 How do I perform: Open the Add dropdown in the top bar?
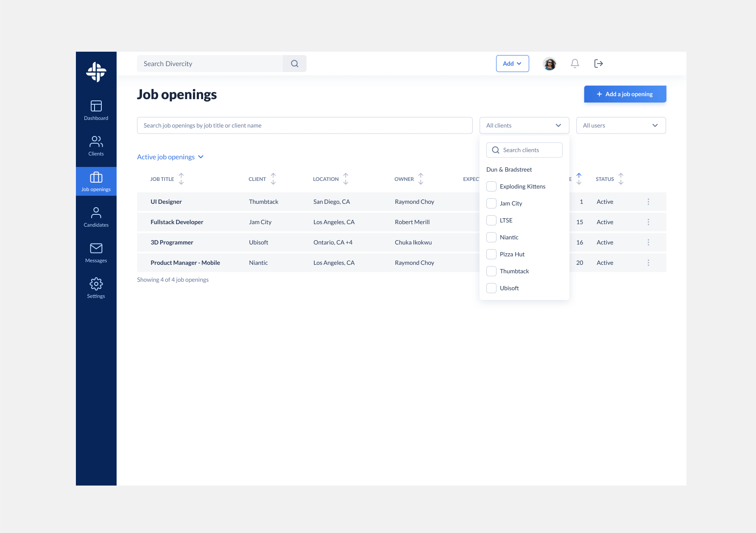pyautogui.click(x=513, y=64)
